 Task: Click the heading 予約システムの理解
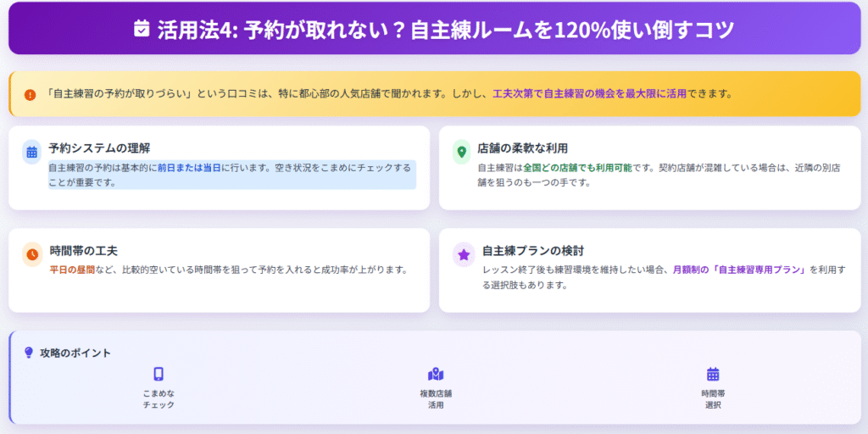point(100,148)
